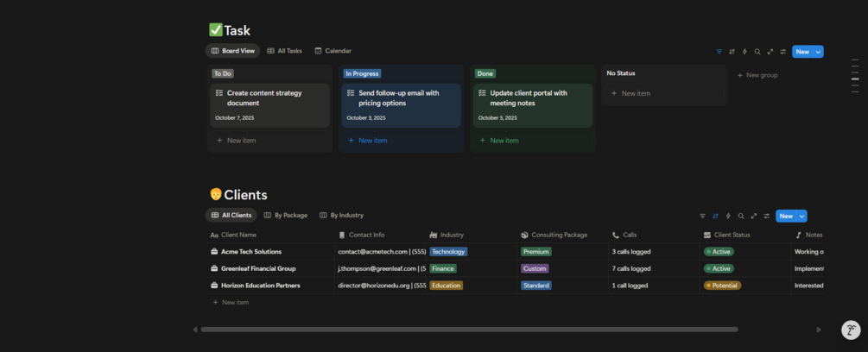
Task: Switch to Calendar tab
Action: pyautogui.click(x=333, y=51)
